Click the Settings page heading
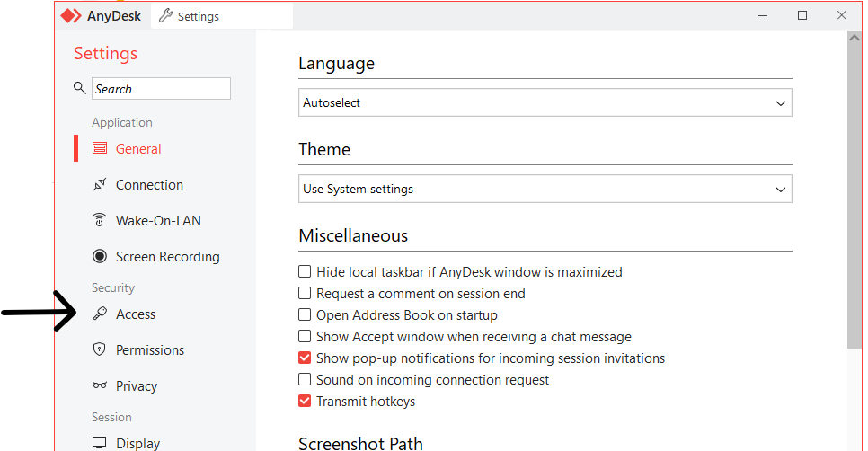Image resolution: width=868 pixels, height=451 pixels. (x=105, y=53)
